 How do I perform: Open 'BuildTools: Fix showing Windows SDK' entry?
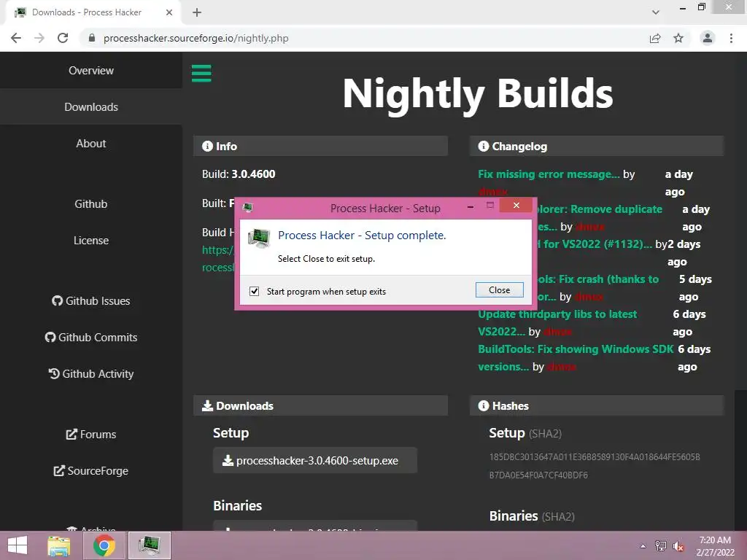tap(576, 349)
